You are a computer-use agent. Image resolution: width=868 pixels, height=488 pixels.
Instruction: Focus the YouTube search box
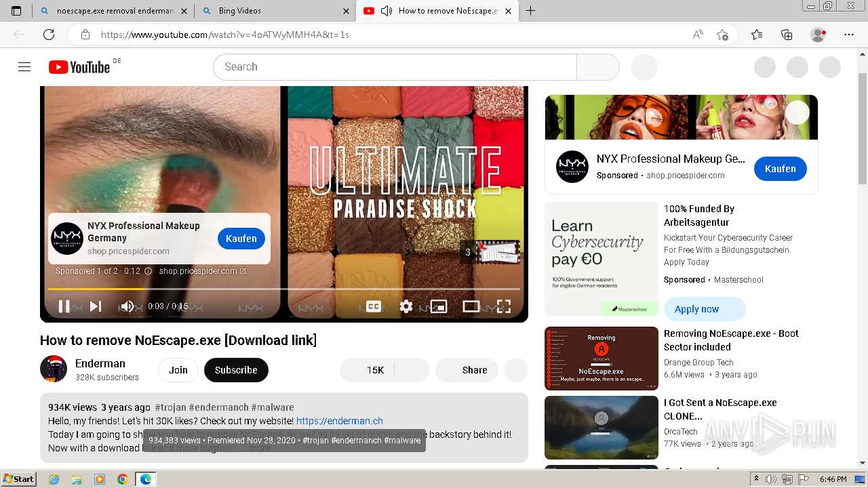(x=395, y=67)
